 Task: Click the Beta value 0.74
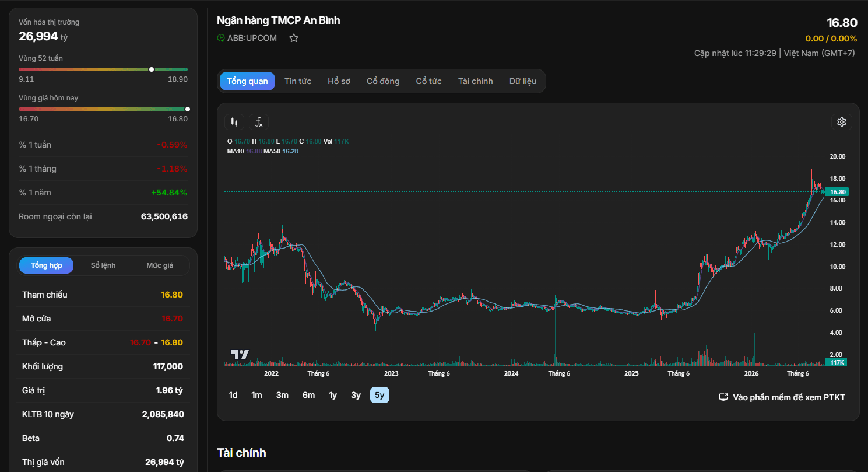175,438
